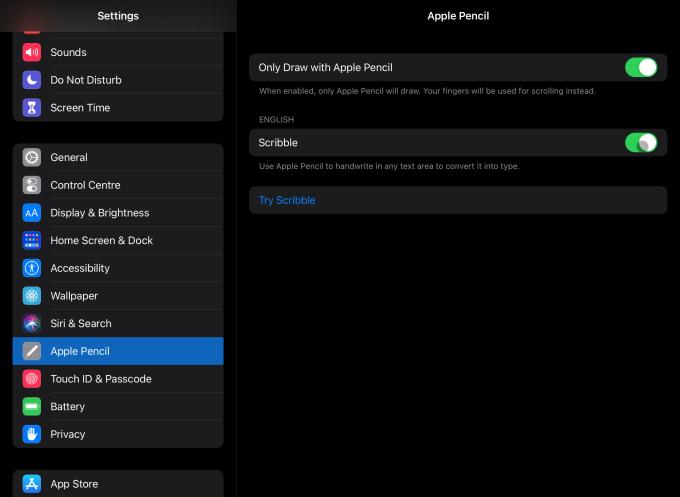The height and width of the screenshot is (497, 680).
Task: Tap the Screen Time hourglass icon
Action: point(32,108)
